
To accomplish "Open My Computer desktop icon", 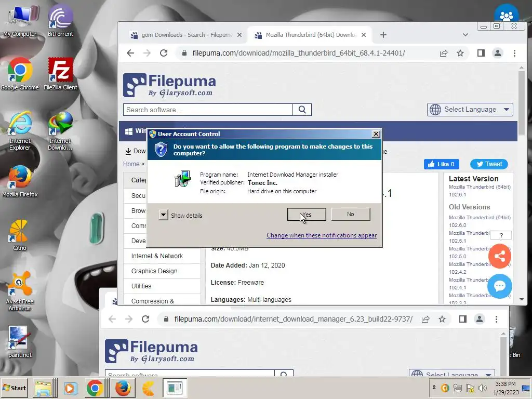I will tap(20, 20).
